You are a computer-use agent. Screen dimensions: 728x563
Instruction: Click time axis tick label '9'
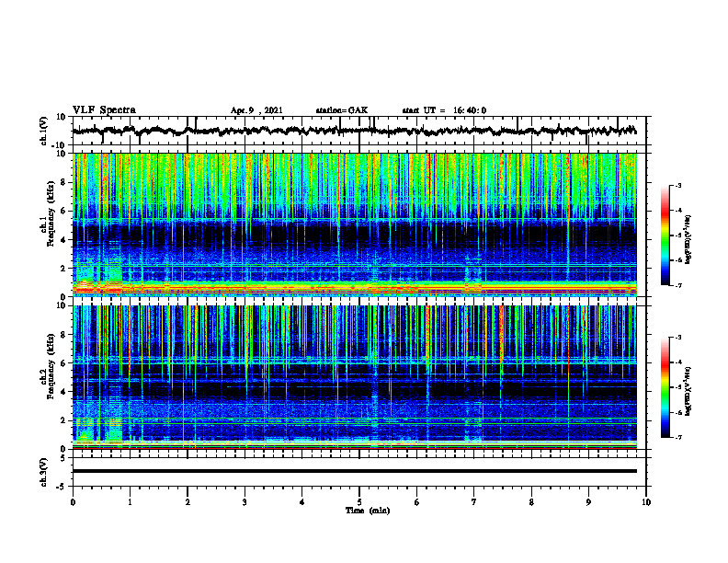588,502
